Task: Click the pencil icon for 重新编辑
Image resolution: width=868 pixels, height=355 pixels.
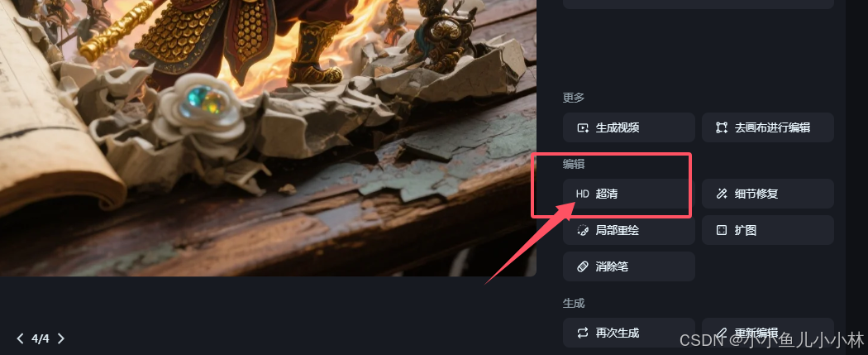Action: [722, 333]
